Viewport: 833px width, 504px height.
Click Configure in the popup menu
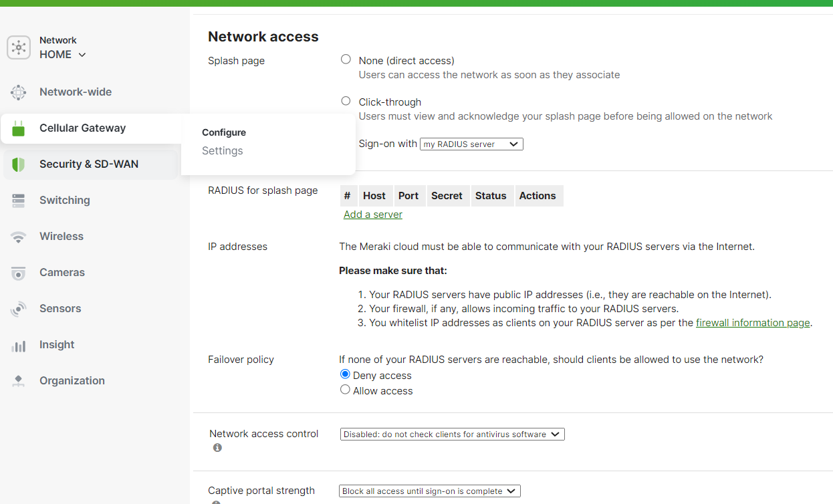[x=223, y=132]
